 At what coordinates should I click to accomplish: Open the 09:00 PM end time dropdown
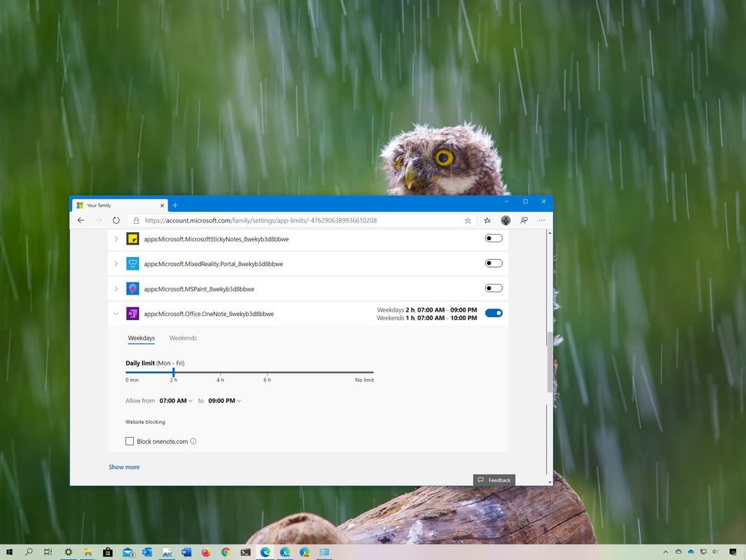pos(225,400)
